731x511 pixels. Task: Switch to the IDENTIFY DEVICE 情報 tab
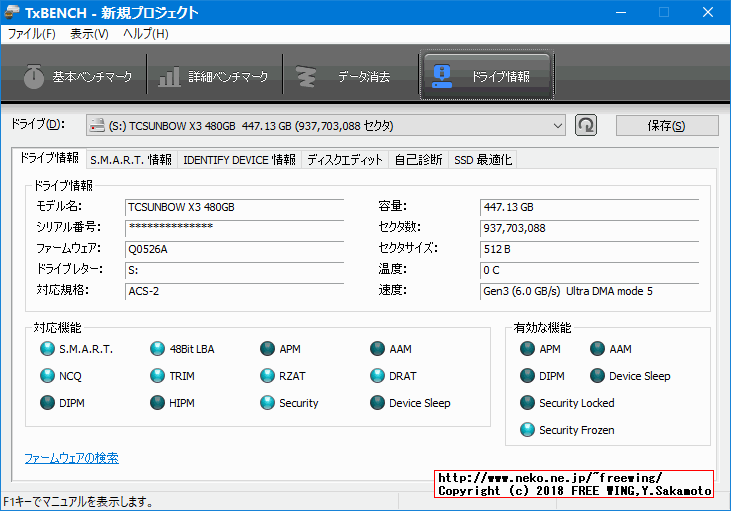239,160
